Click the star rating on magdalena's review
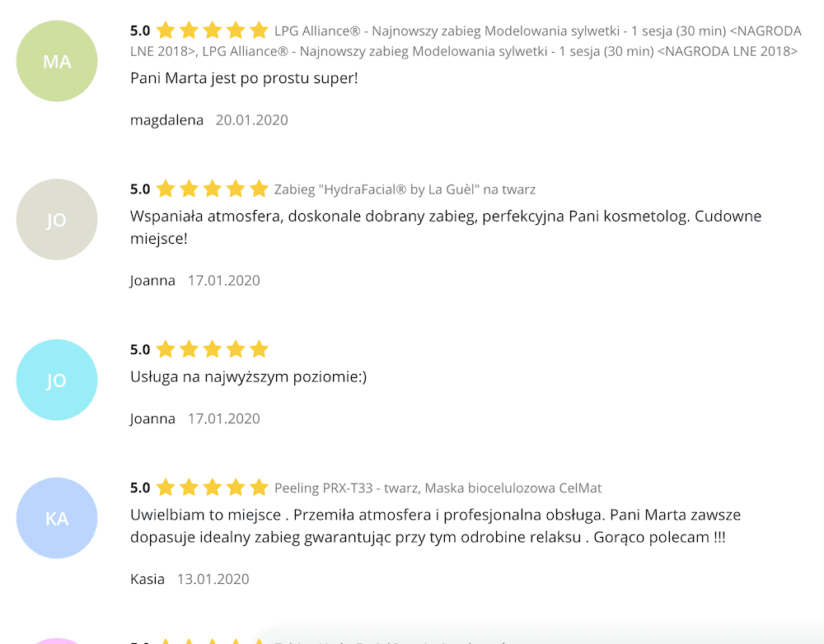This screenshot has height=644, width=824. 212,31
